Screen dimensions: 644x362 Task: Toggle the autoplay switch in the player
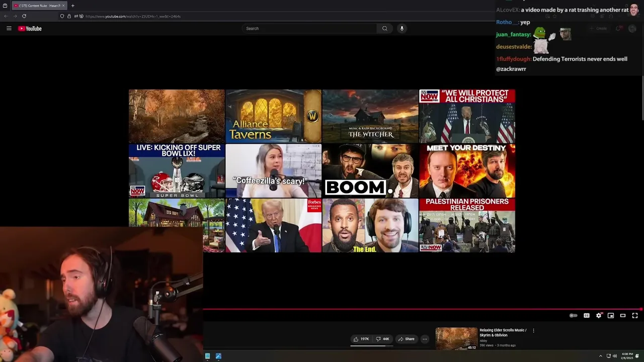574,316
